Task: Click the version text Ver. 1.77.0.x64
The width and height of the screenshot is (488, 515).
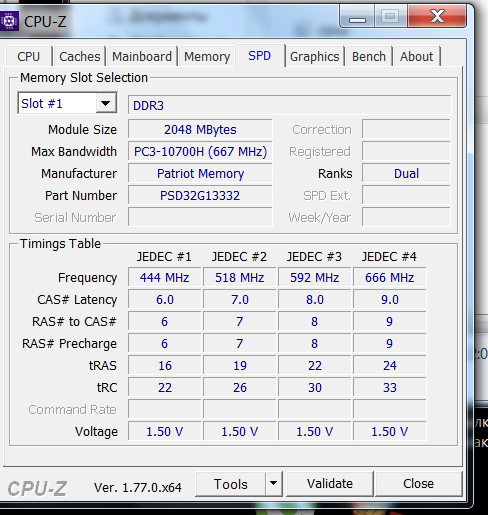Action: [x=138, y=488]
